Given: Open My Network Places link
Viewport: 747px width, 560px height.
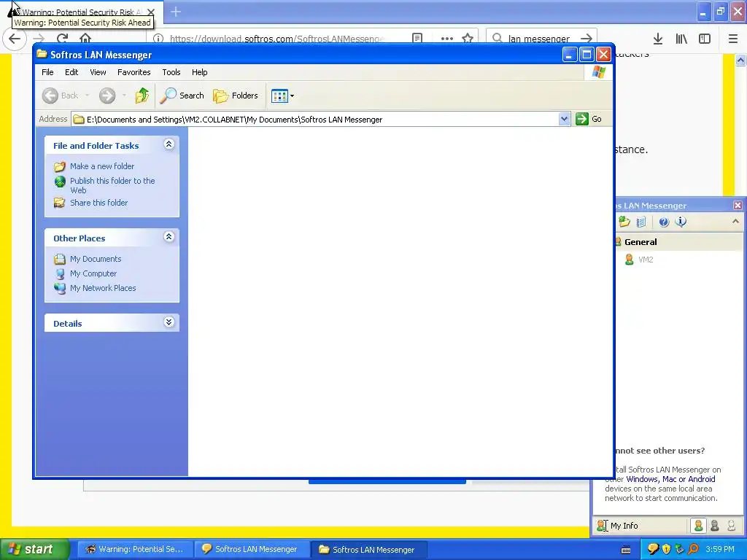Looking at the screenshot, I should (103, 288).
